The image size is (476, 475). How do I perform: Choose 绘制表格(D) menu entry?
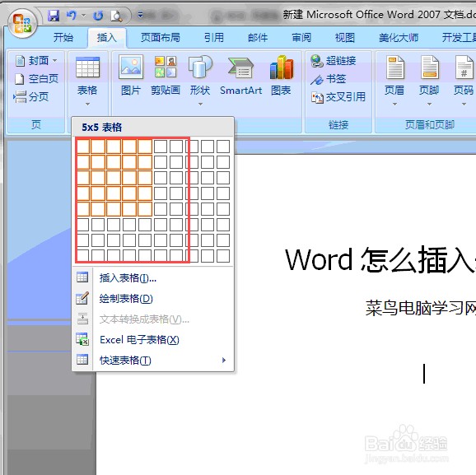153,299
